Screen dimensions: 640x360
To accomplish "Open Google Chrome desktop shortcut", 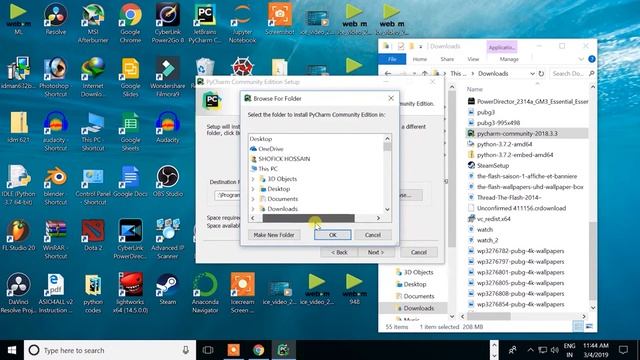I will tap(130, 24).
